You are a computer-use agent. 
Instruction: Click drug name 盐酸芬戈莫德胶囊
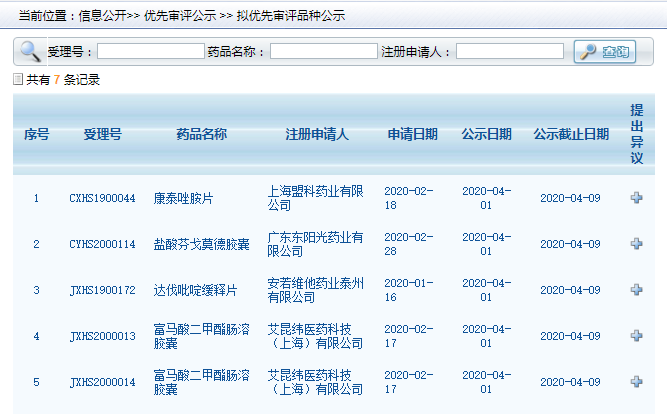point(202,244)
